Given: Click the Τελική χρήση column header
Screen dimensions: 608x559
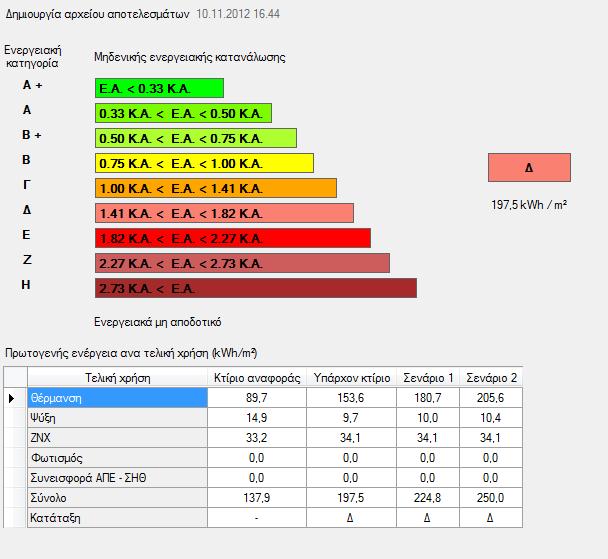Looking at the screenshot, I should (117, 377).
